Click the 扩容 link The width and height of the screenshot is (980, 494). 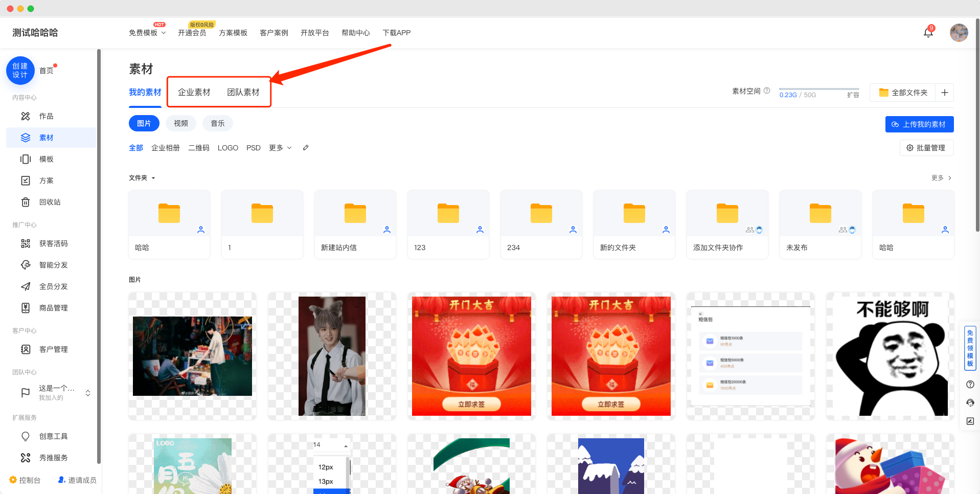click(x=853, y=95)
